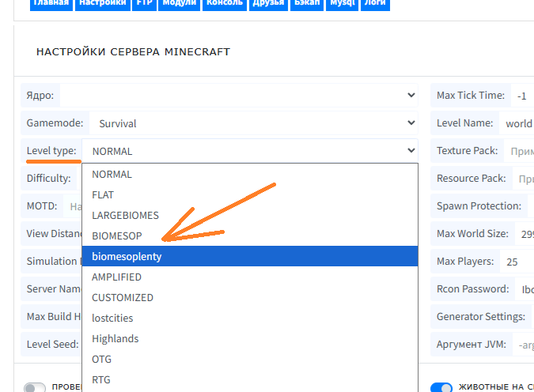
Task: Select FLAT level type option
Action: tap(250, 195)
